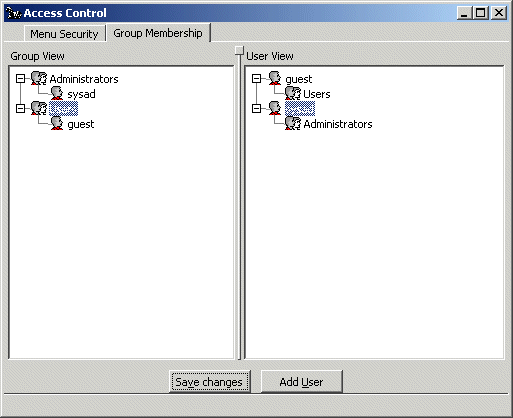Image resolution: width=513 pixels, height=418 pixels.
Task: Switch to the Menu Security tab
Action: (x=64, y=34)
